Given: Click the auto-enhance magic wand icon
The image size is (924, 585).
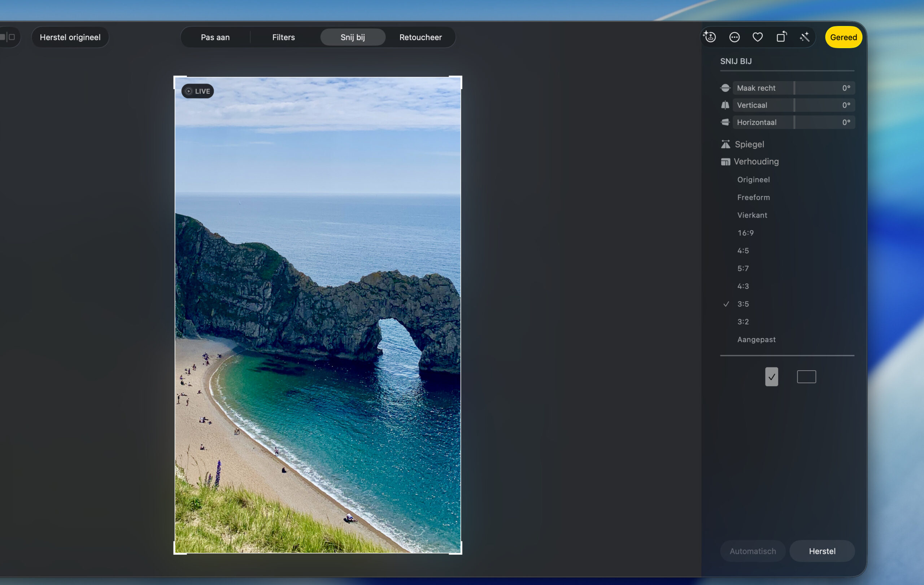Looking at the screenshot, I should point(804,37).
